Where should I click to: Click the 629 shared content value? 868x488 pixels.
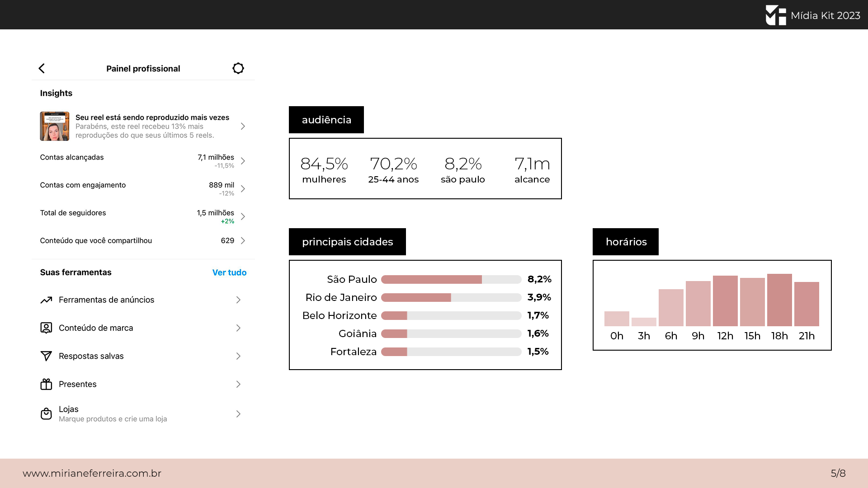tap(227, 240)
